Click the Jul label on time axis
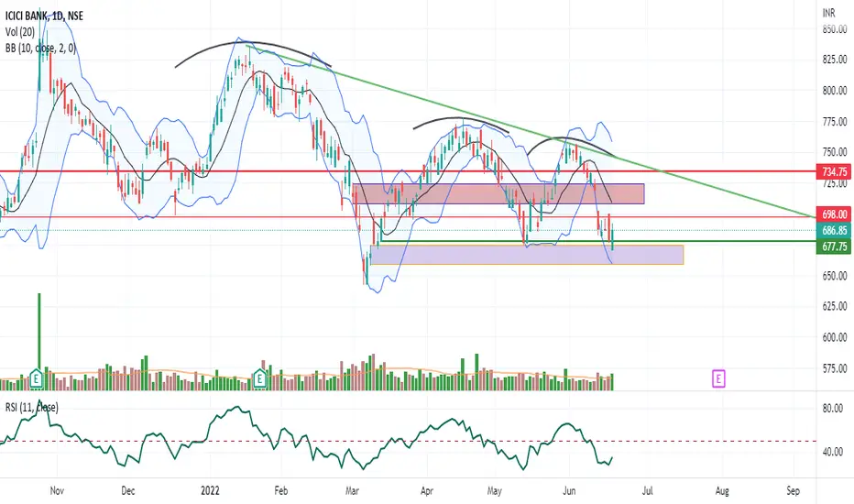This screenshot has height=504, width=854. [647, 491]
